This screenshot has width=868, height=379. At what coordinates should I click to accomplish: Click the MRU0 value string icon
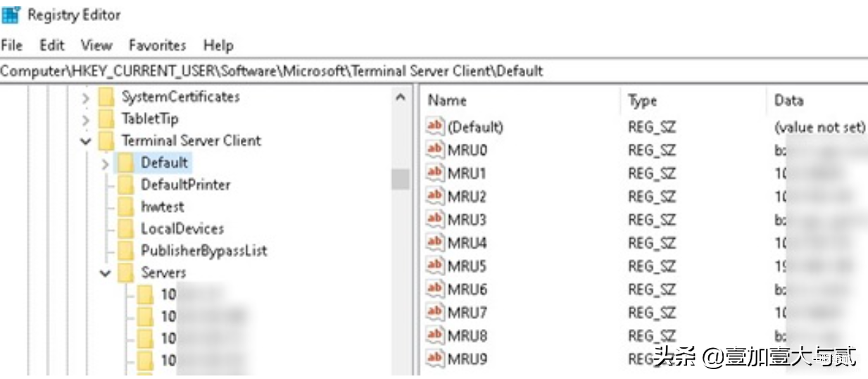435,150
